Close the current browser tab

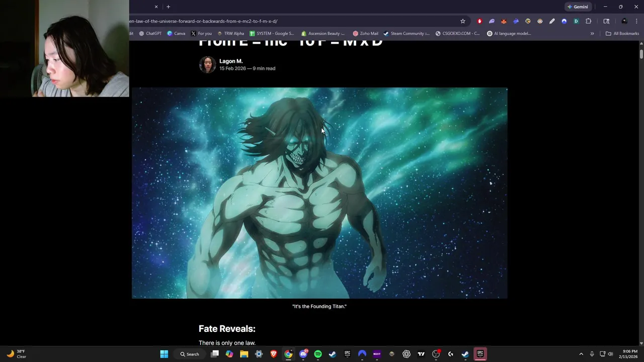coord(156,7)
